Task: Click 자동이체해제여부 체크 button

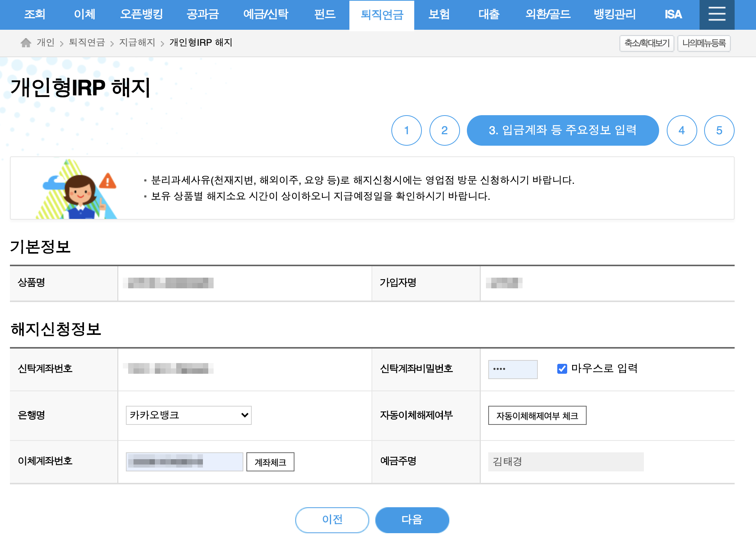Action: 537,416
